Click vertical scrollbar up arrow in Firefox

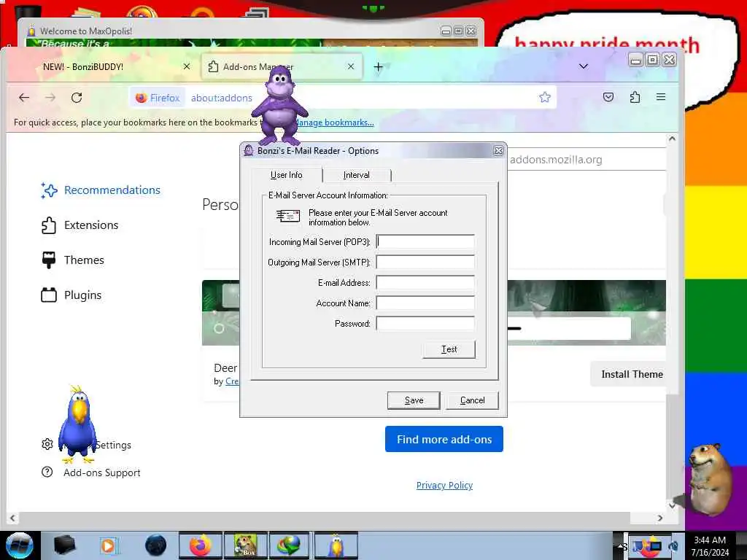(x=672, y=139)
